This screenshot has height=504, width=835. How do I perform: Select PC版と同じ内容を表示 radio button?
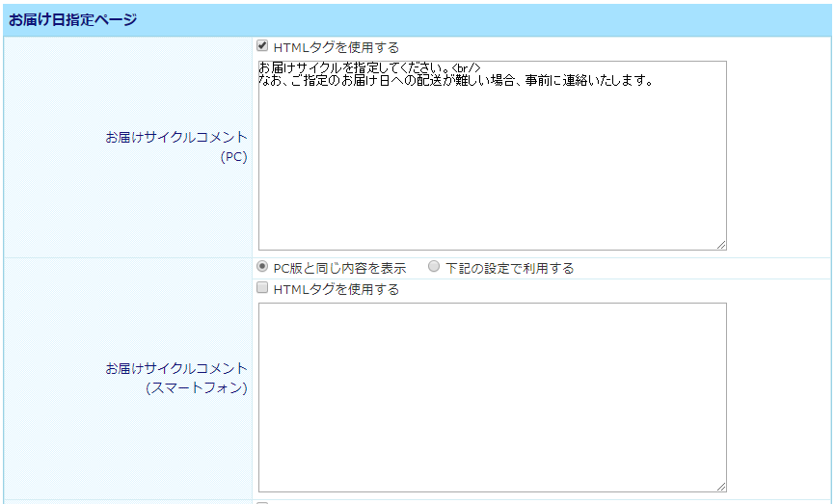(262, 266)
